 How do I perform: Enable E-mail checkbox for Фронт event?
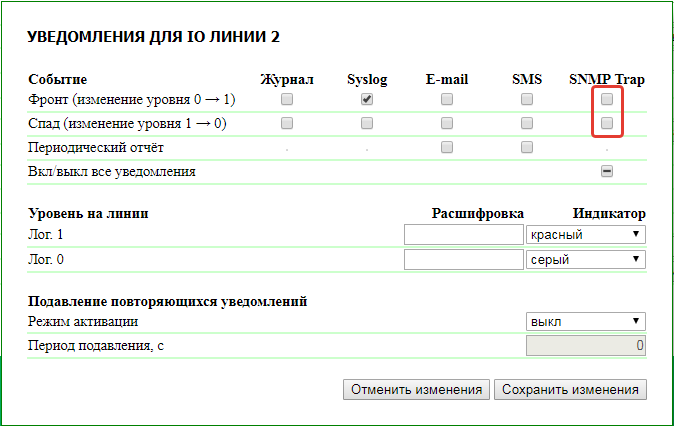(x=447, y=99)
